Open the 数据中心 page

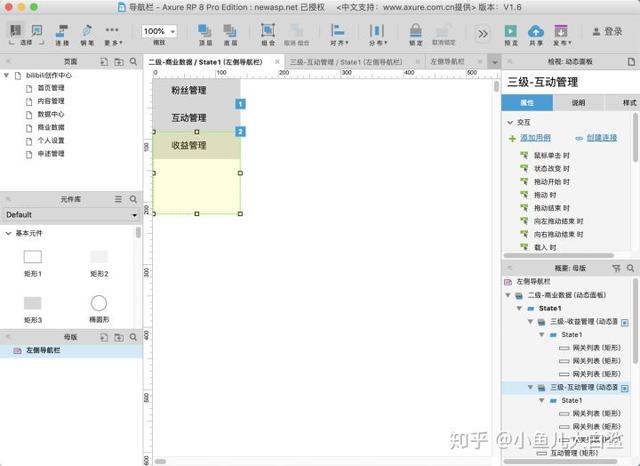click(x=51, y=114)
